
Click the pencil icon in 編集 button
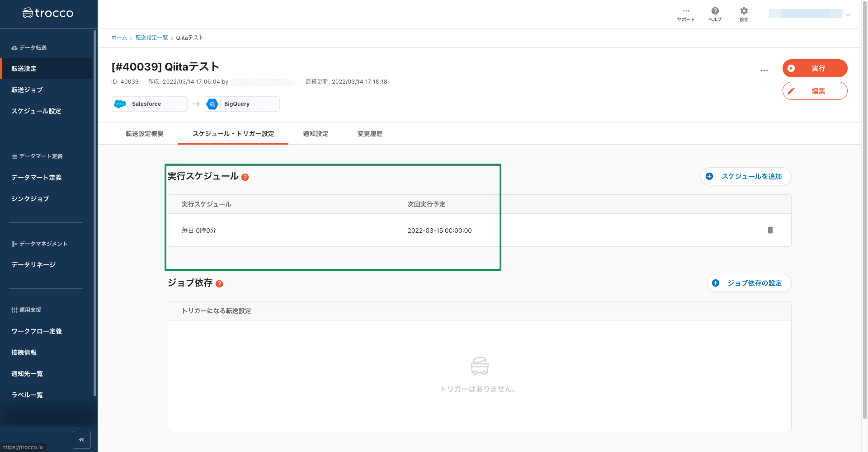coord(791,91)
